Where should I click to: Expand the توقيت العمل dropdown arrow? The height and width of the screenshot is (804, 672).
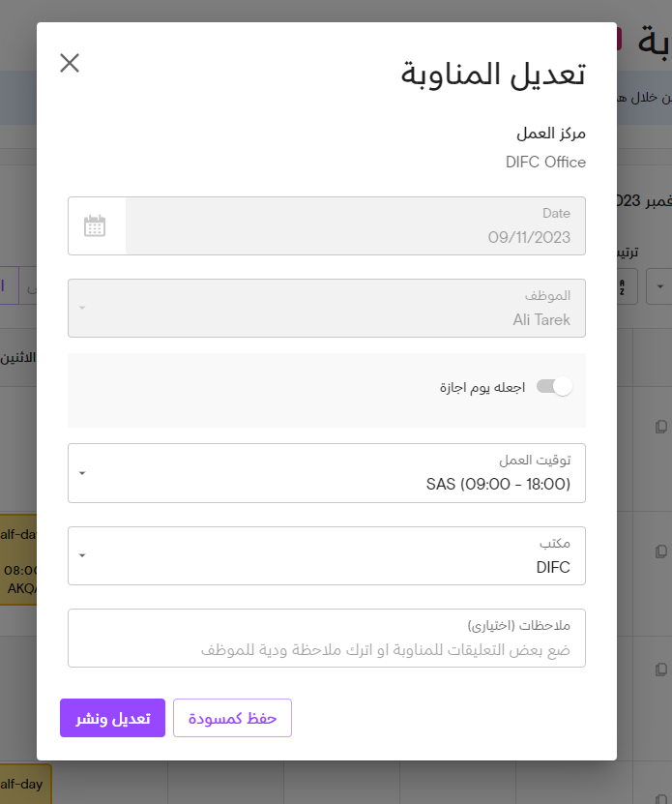[82, 473]
